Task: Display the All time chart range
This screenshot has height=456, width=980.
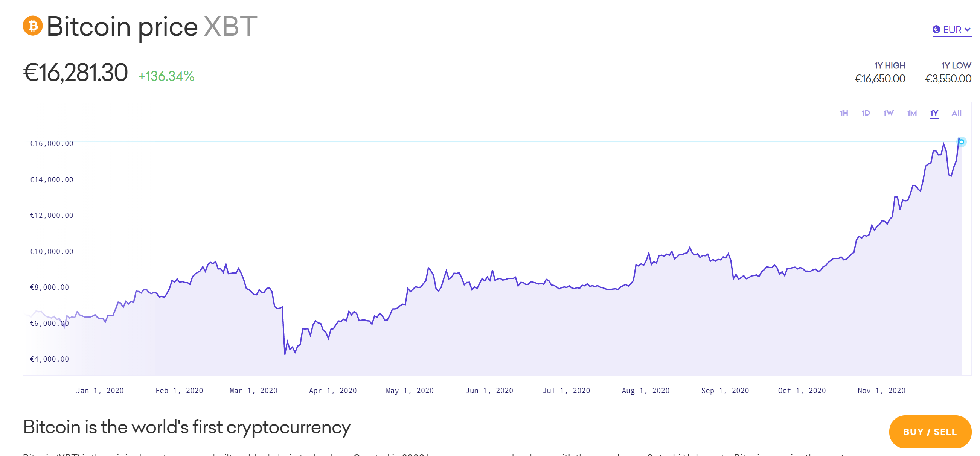Action: pyautogui.click(x=956, y=113)
